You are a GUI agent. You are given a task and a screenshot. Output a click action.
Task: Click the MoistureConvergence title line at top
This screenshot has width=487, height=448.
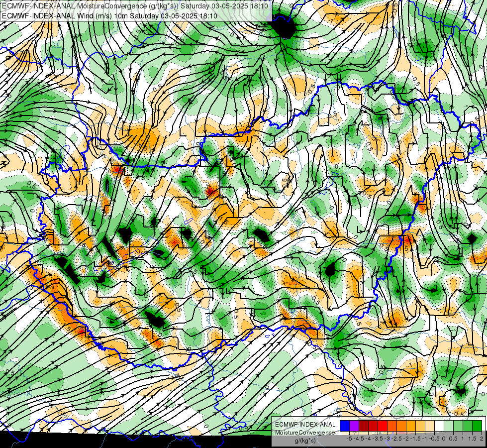pos(136,6)
